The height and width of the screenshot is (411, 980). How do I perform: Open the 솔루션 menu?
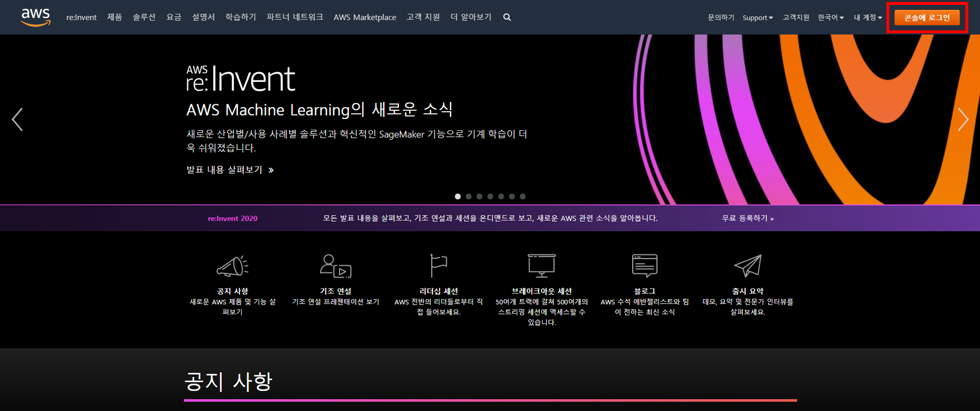pos(144,17)
